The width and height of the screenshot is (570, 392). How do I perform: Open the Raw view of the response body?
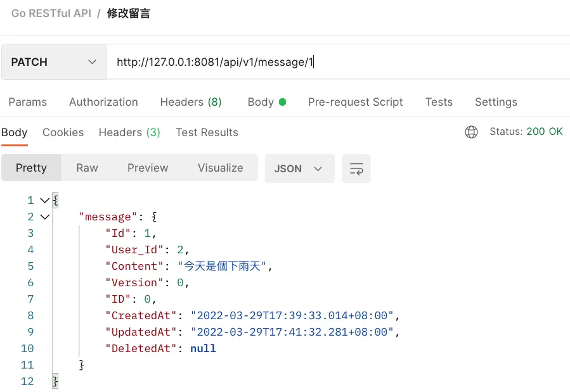click(86, 168)
